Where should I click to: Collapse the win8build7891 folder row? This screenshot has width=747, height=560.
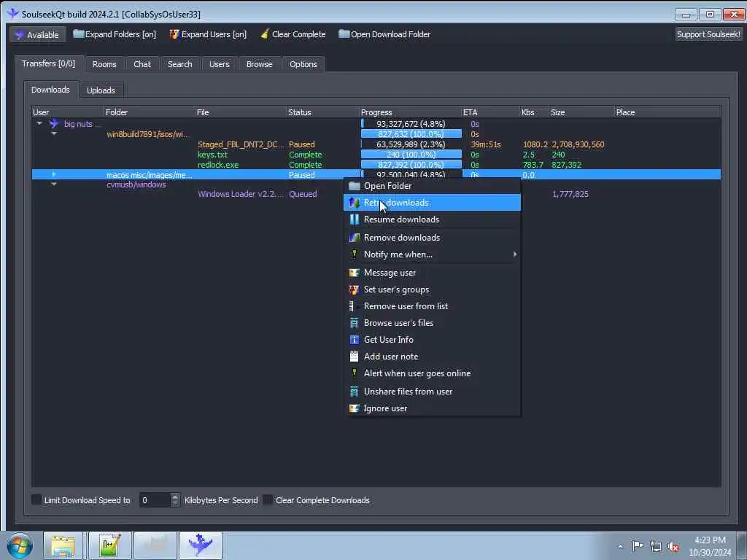tap(54, 134)
